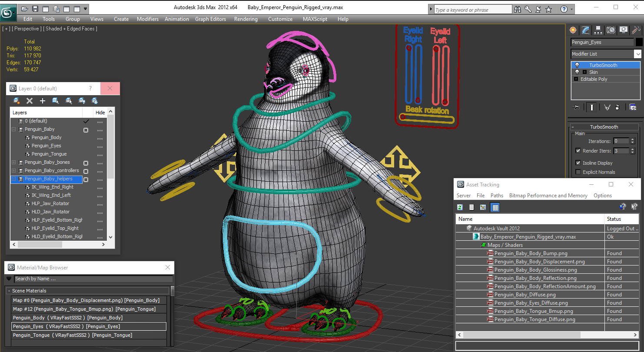Open the Animation menu

(177, 19)
